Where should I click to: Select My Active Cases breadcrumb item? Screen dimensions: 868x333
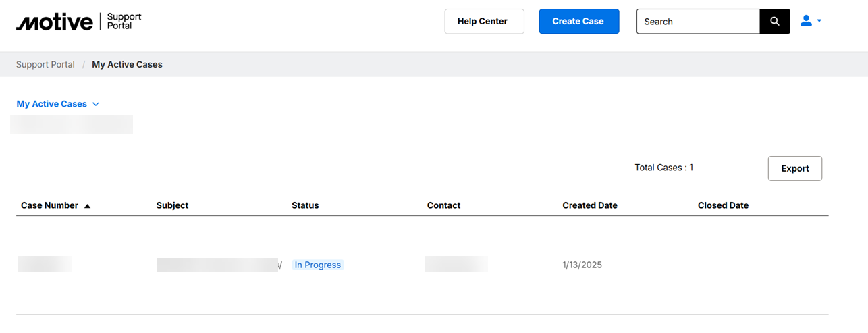coord(127,65)
